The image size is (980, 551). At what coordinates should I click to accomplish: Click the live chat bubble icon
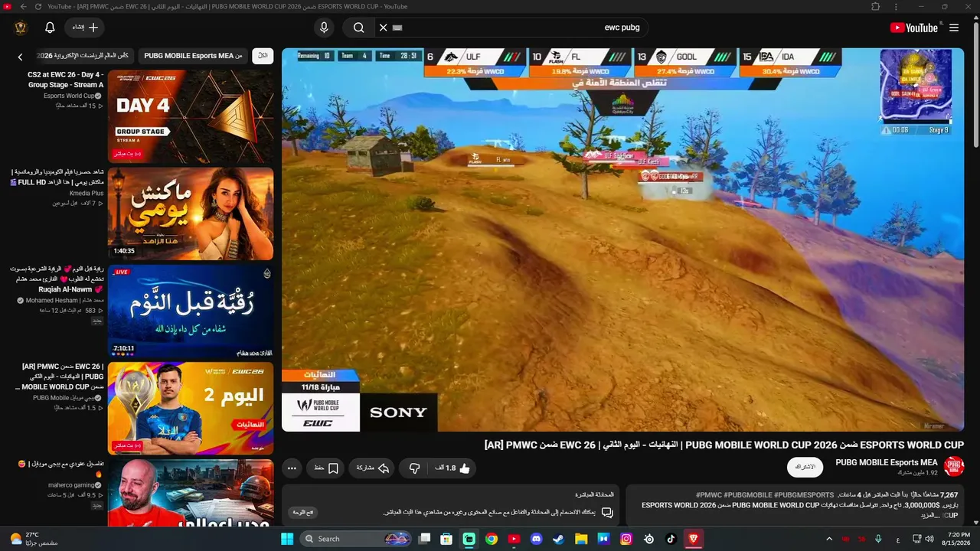click(x=607, y=512)
